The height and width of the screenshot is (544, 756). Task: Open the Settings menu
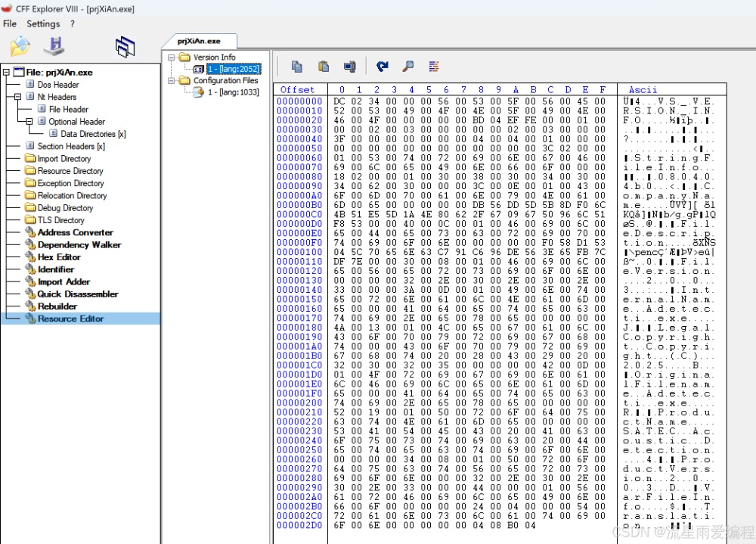(43, 23)
